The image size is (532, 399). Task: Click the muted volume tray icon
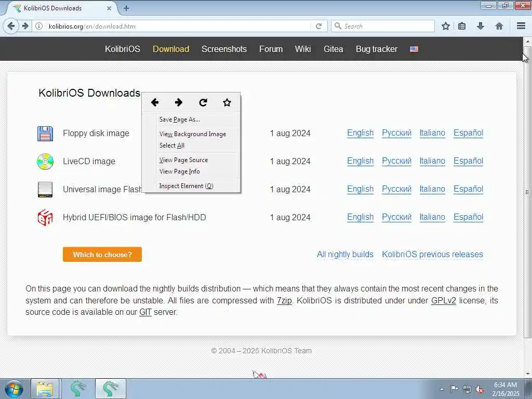(x=480, y=389)
